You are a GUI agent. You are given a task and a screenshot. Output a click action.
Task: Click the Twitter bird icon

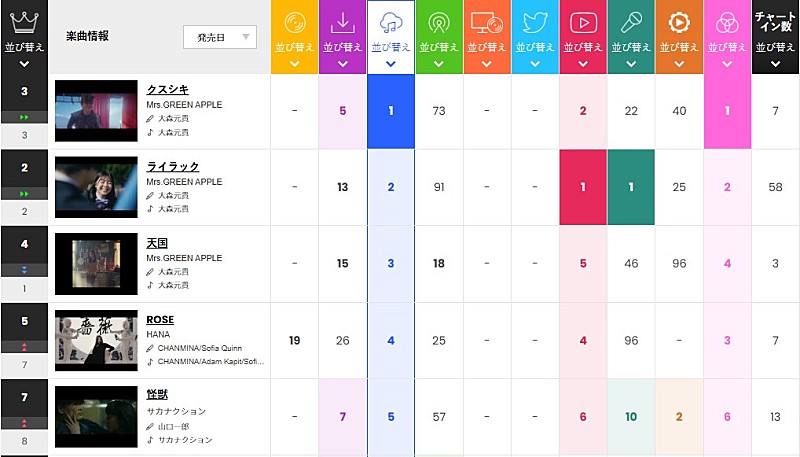[535, 22]
